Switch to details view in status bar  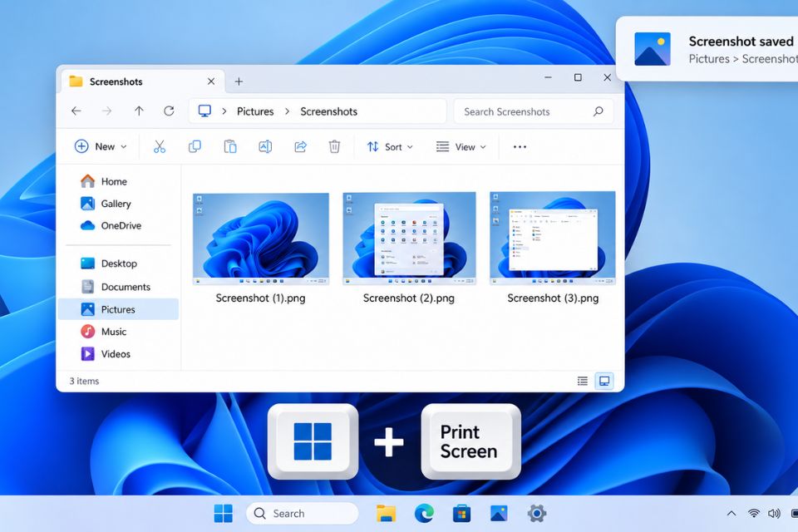click(x=583, y=381)
